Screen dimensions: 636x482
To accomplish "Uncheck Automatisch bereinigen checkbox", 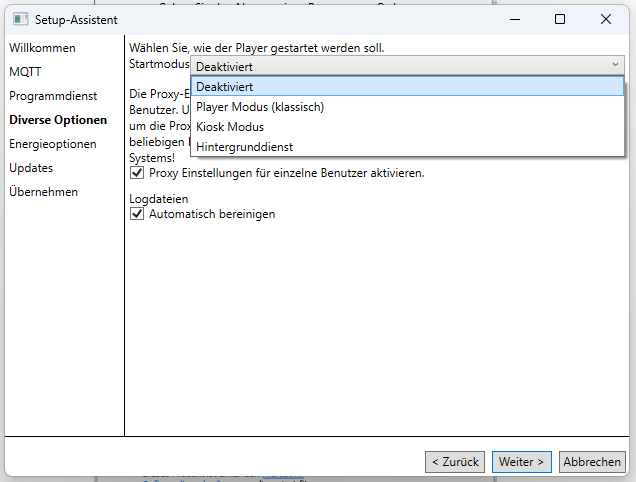I will click(x=137, y=213).
